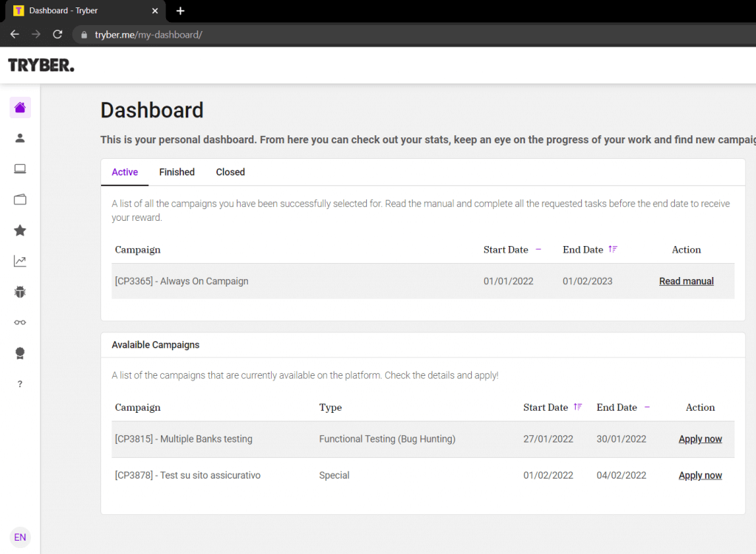Click the 04/02/2022 end date cell
756x554 pixels.
tap(621, 476)
